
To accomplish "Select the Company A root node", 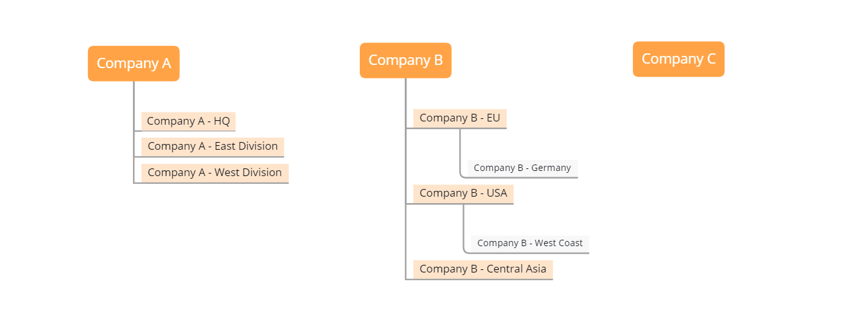I will tap(134, 64).
